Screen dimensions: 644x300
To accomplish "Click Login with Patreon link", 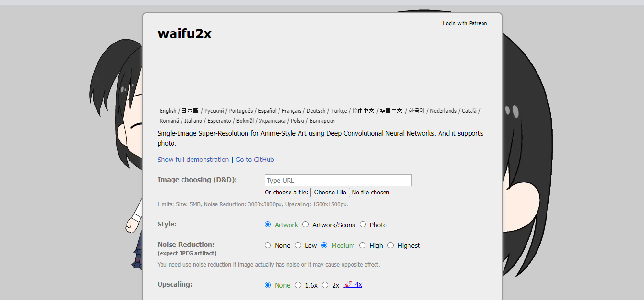I will (x=465, y=23).
